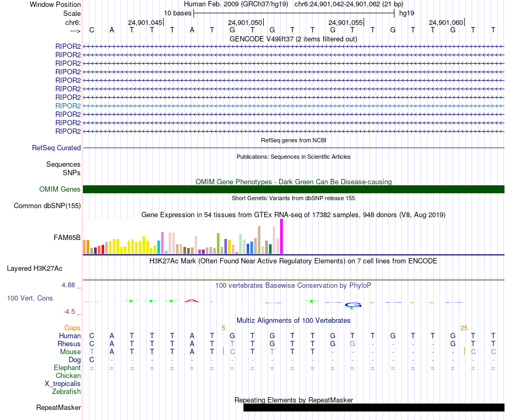
Task: Click 100 vertebrates Basewise Conservation by PhyloP title
Action: [293, 285]
